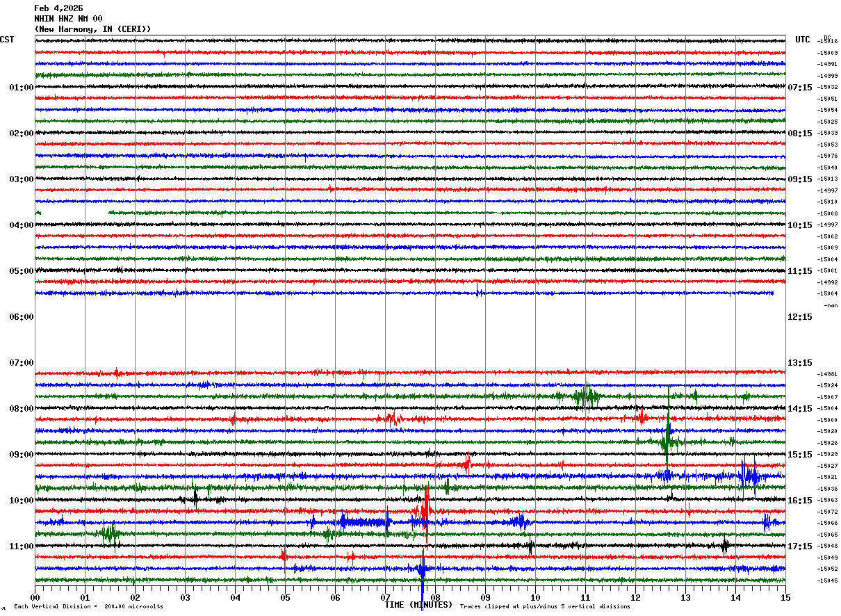
Task: Click the UTC timezone label
Action: click(x=803, y=40)
